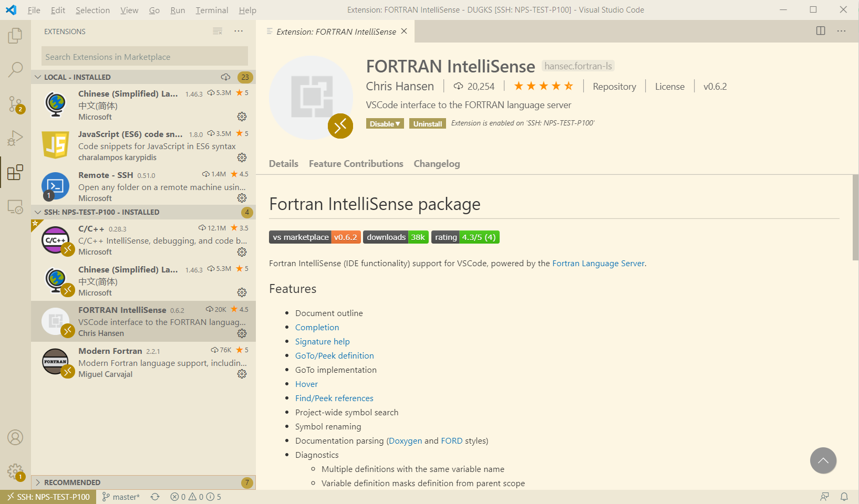Focus the Search Extensions in Marketplace field
Image resolution: width=859 pixels, height=504 pixels.
pos(144,57)
